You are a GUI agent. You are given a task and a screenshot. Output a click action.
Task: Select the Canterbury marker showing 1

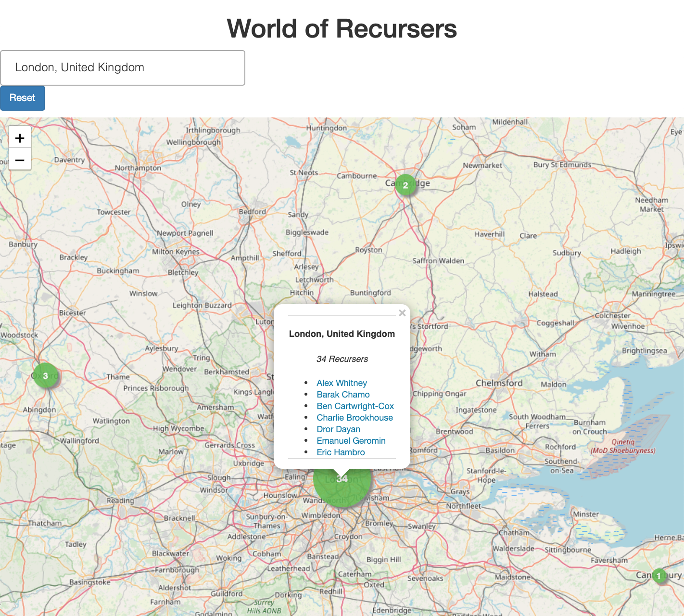659,576
